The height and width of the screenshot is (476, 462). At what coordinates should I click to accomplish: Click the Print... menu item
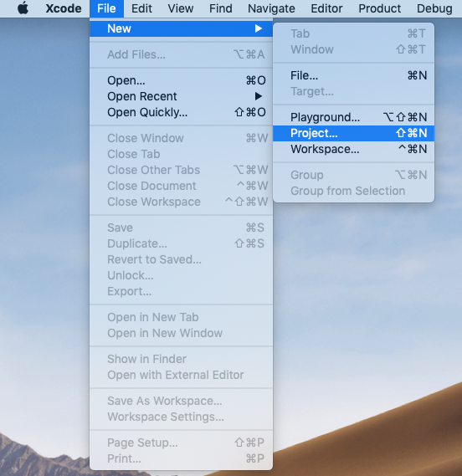[x=181, y=458]
